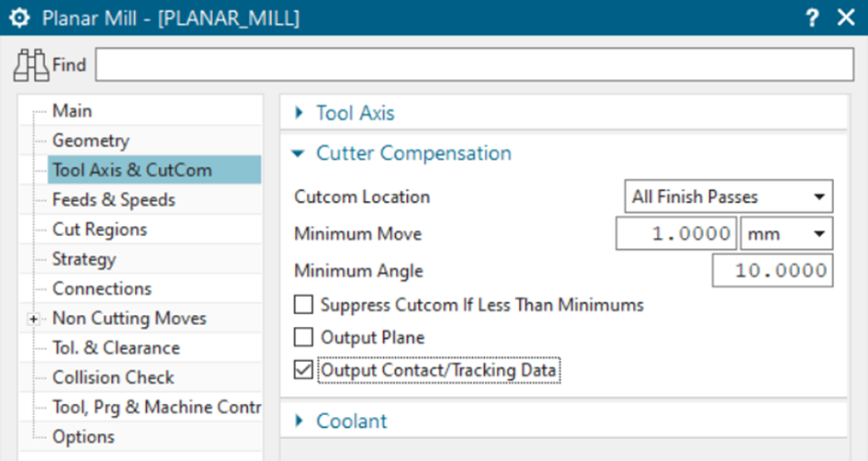This screenshot has width=868, height=461.
Task: Close the Planar Mill dialog
Action: [x=845, y=18]
